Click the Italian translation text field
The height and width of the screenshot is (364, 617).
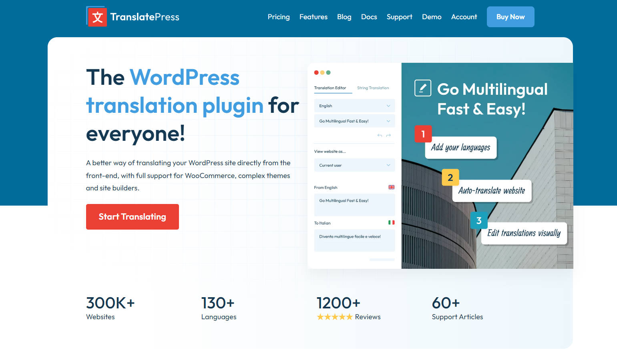click(x=354, y=240)
